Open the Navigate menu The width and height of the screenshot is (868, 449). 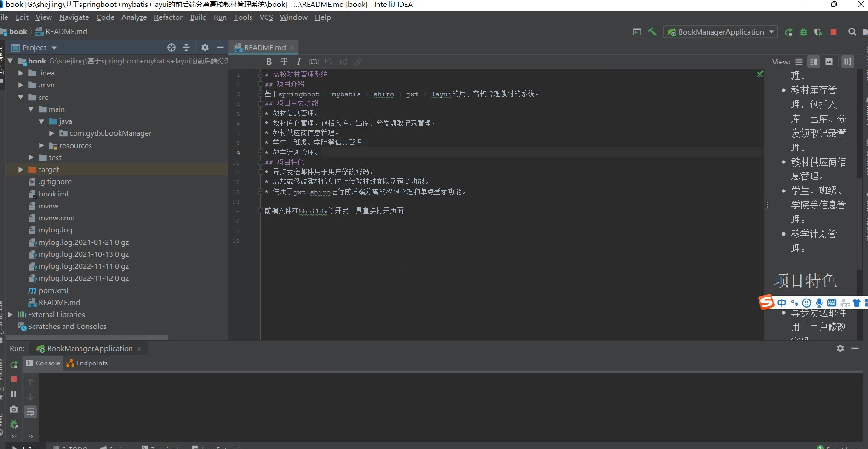(74, 17)
